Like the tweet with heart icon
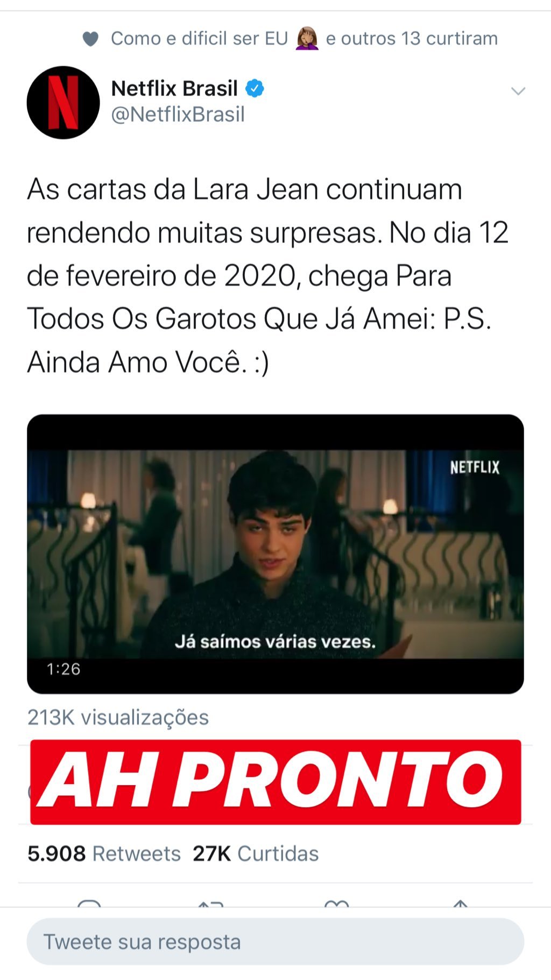The width and height of the screenshot is (551, 980). point(337,903)
